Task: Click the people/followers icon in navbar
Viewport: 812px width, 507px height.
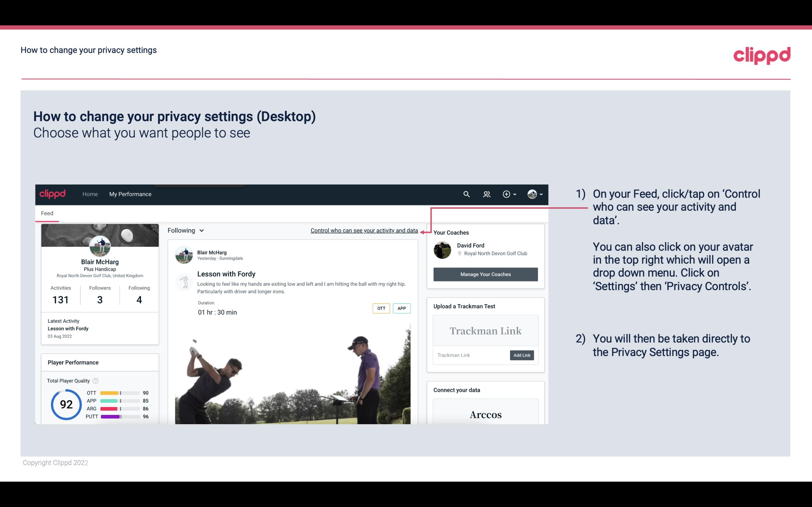Action: (x=487, y=194)
